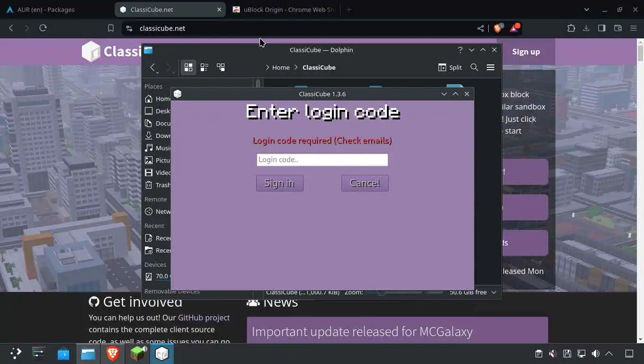Click the Sign in button in ClassiCube

pos(279,183)
